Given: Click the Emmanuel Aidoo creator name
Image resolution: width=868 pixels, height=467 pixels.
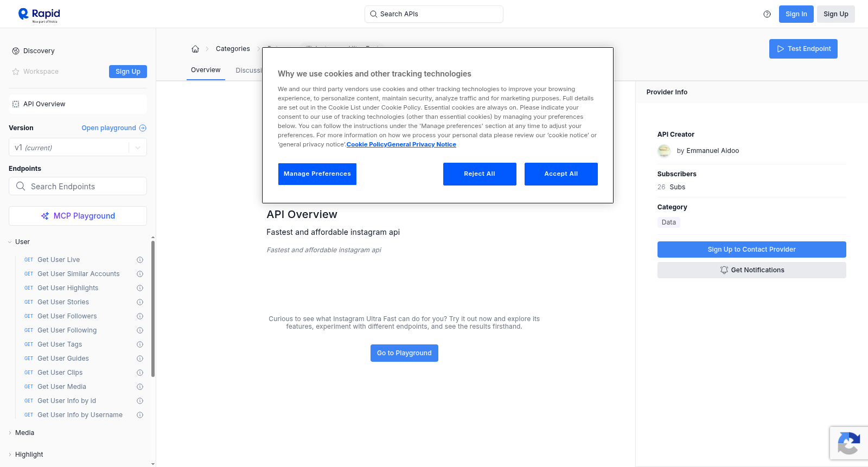Looking at the screenshot, I should [x=712, y=151].
